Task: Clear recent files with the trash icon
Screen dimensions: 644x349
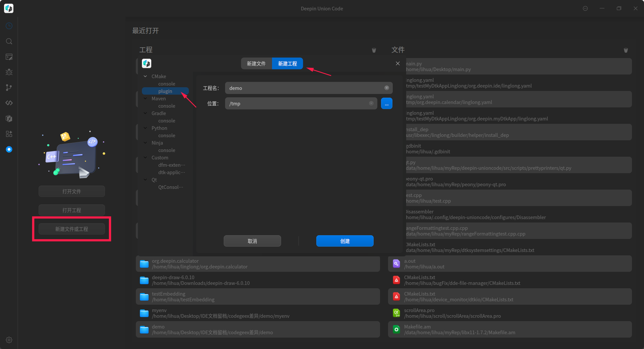Action: coord(626,50)
